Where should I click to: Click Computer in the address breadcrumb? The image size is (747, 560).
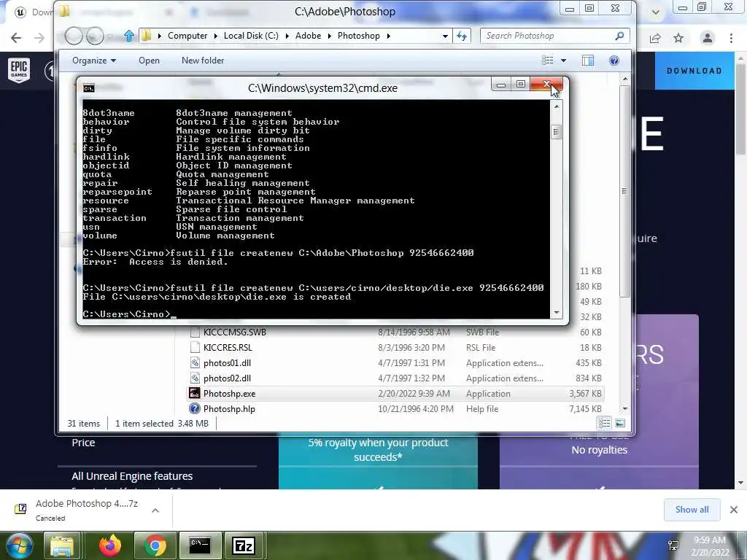[187, 36]
